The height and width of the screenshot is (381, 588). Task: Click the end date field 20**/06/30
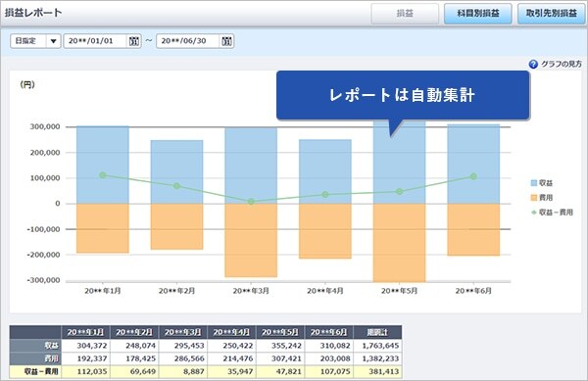[188, 41]
